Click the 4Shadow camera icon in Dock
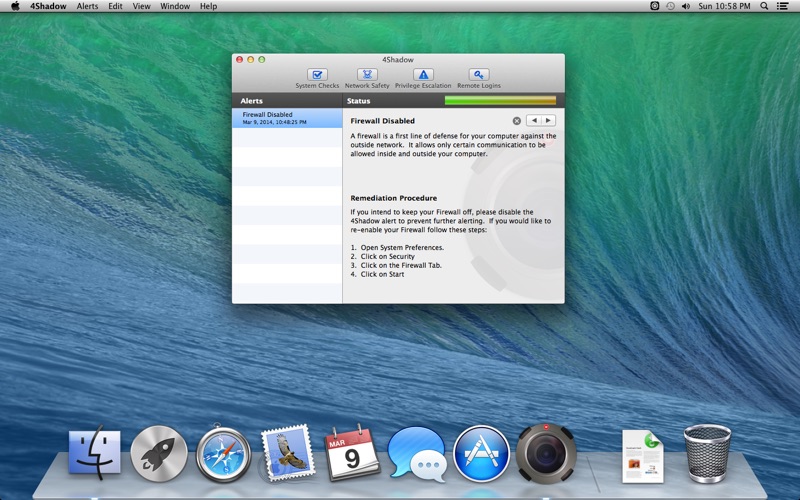The height and width of the screenshot is (500, 800). (x=546, y=454)
